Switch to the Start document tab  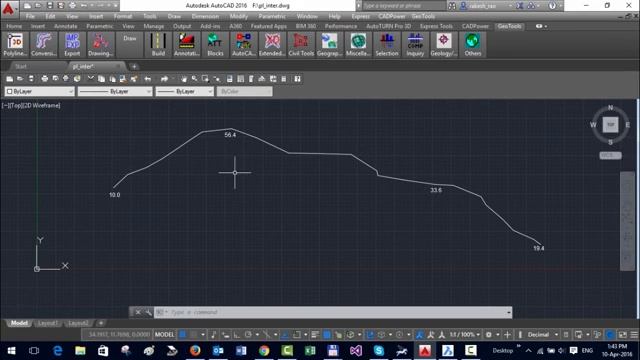[21, 66]
